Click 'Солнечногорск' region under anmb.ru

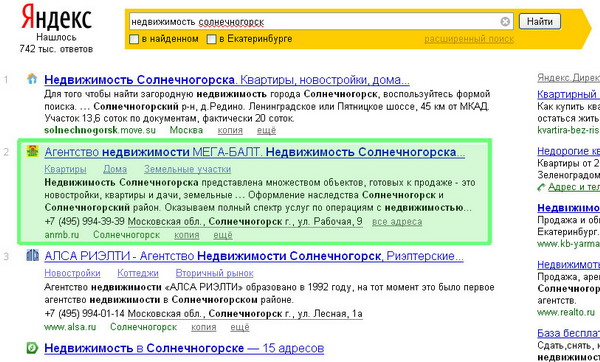pos(127,235)
